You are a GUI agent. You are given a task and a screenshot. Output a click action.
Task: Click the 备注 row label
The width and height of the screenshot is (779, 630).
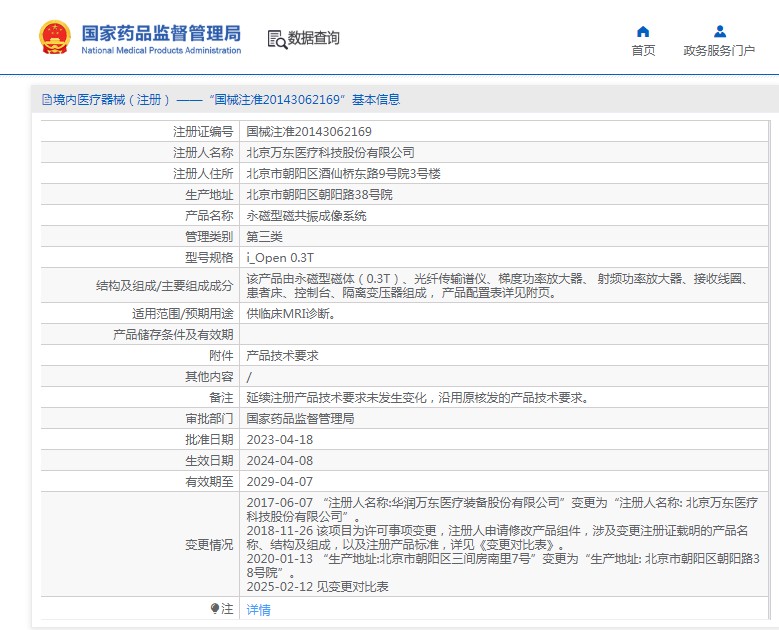coord(221,397)
